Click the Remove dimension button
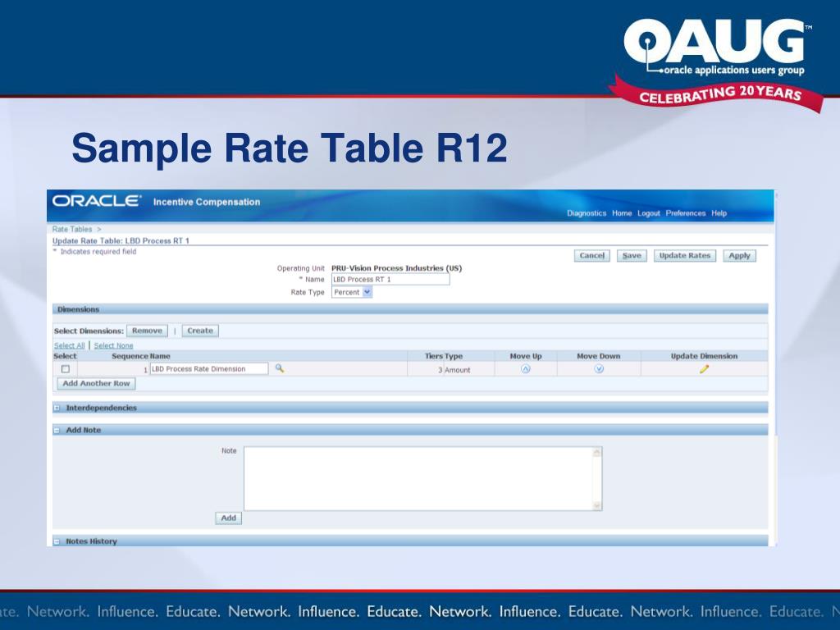The height and width of the screenshot is (630, 840). [x=148, y=331]
